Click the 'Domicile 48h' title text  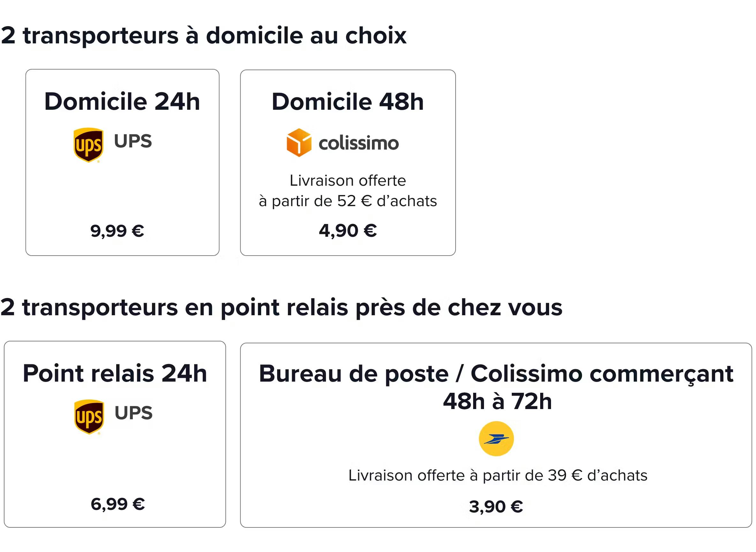point(348,101)
